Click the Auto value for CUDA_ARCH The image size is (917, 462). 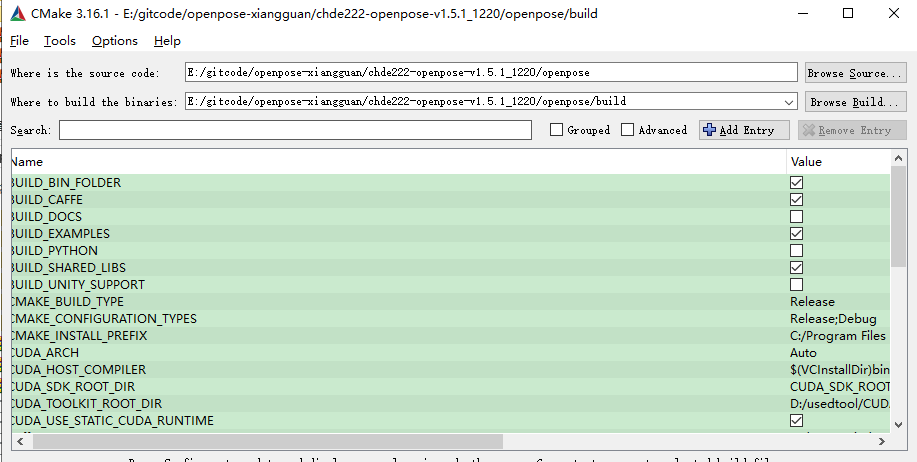803,353
